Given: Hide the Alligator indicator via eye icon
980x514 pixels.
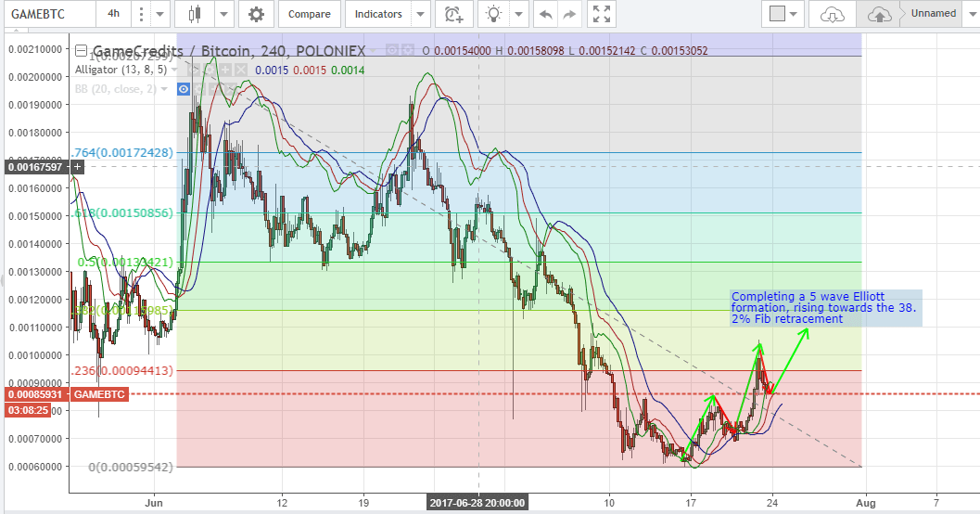Looking at the screenshot, I should click(194, 70).
